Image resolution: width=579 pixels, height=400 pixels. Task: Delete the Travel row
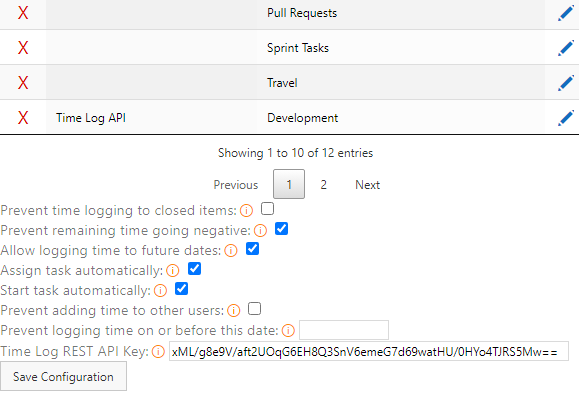[x=23, y=83]
